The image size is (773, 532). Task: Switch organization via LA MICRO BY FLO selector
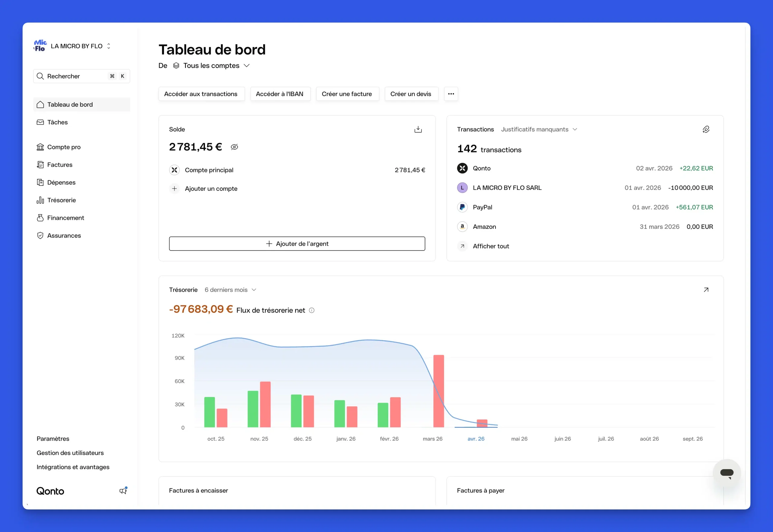click(77, 46)
